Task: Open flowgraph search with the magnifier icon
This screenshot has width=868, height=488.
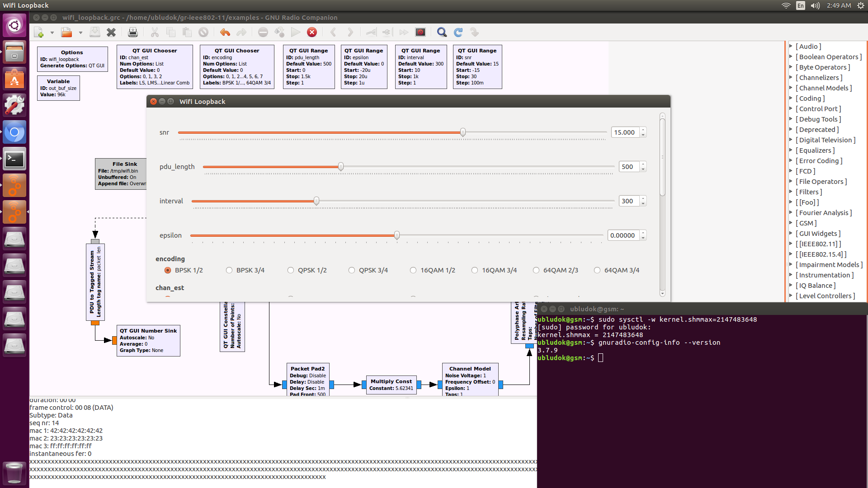Action: click(x=442, y=32)
